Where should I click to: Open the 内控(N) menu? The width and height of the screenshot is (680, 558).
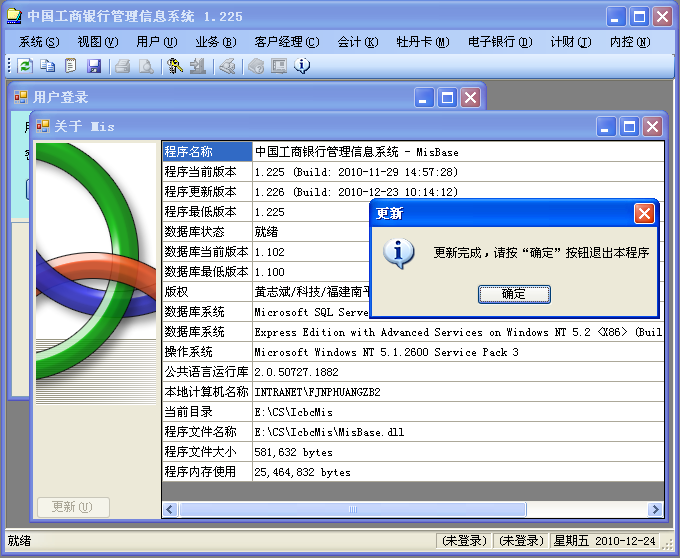pos(630,42)
